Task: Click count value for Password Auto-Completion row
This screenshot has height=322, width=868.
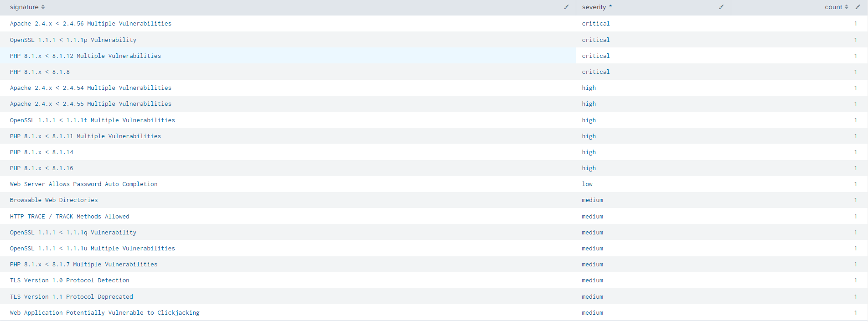Action: (x=856, y=184)
